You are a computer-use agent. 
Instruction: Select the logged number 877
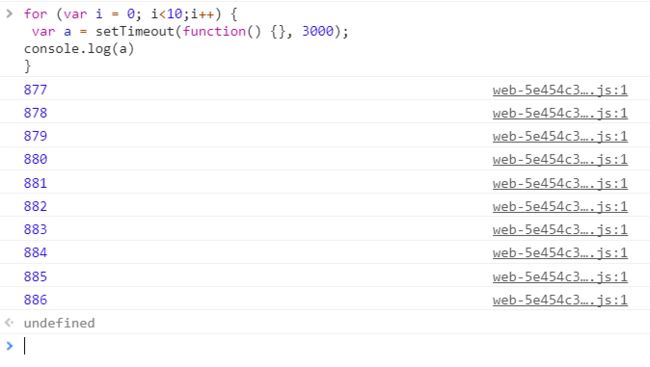(x=36, y=90)
